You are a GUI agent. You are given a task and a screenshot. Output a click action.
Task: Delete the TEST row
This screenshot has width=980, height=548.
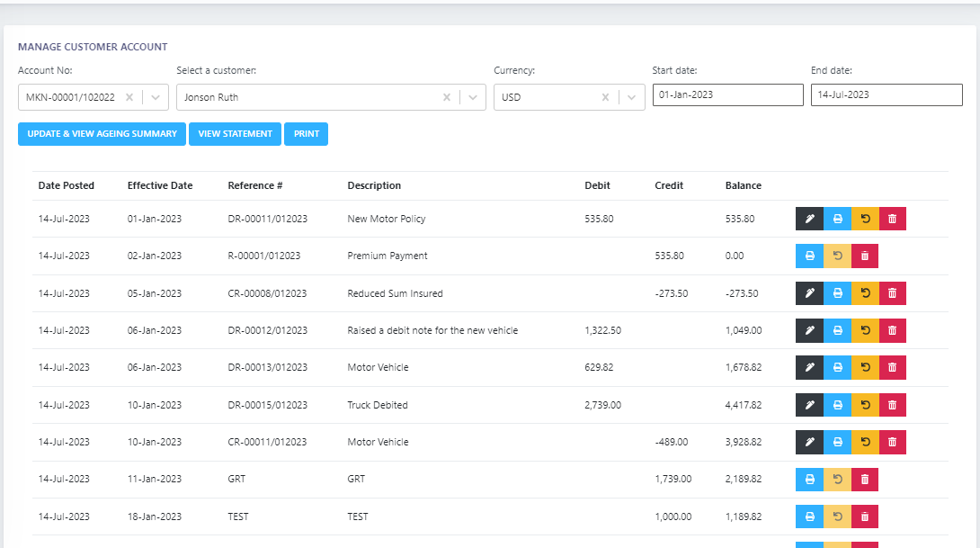click(865, 517)
